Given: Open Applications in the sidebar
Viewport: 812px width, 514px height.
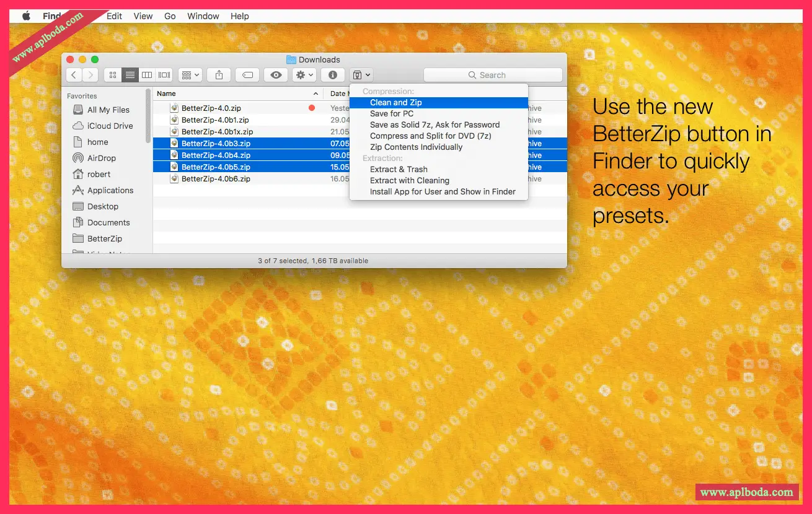Looking at the screenshot, I should coord(110,191).
